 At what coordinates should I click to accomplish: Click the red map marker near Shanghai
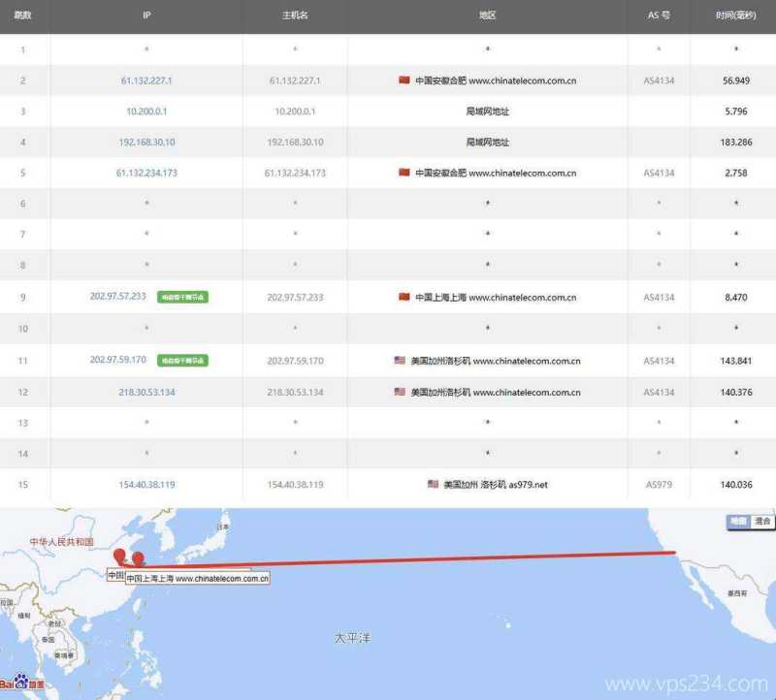(136, 559)
